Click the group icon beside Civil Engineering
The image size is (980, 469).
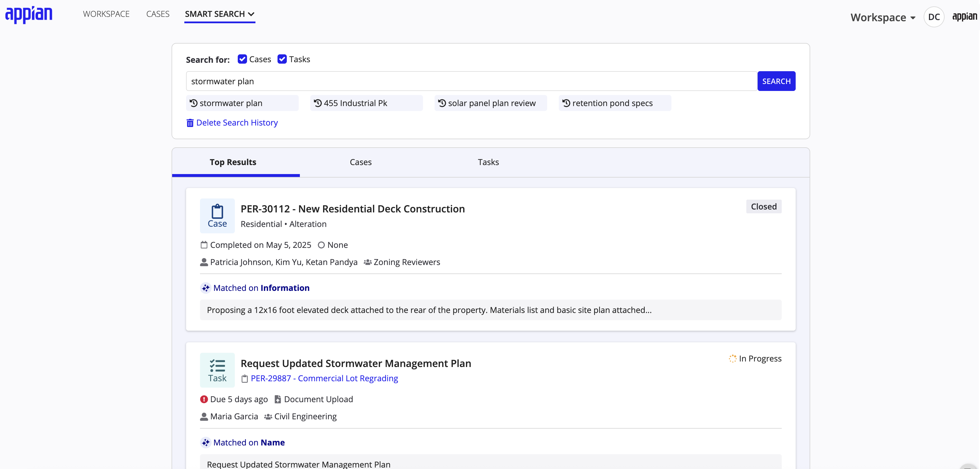point(268,417)
